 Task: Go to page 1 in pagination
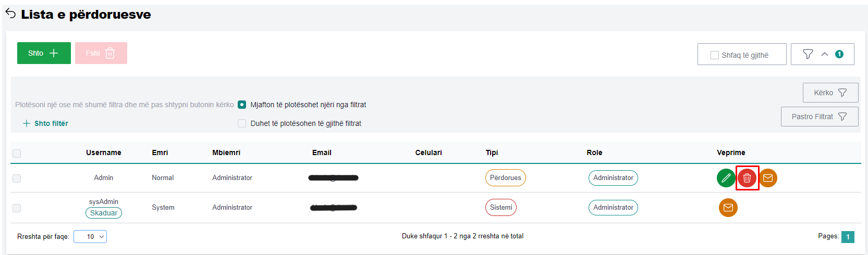848,237
